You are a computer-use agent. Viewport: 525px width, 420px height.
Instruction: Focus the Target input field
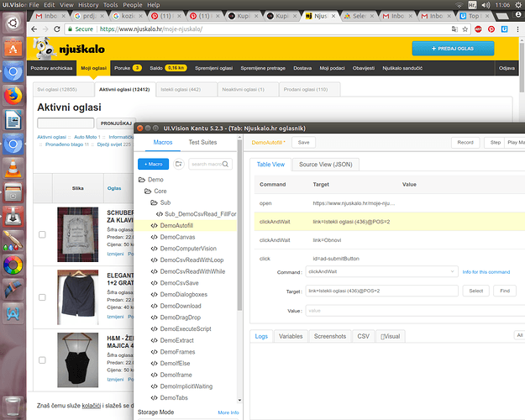point(381,291)
